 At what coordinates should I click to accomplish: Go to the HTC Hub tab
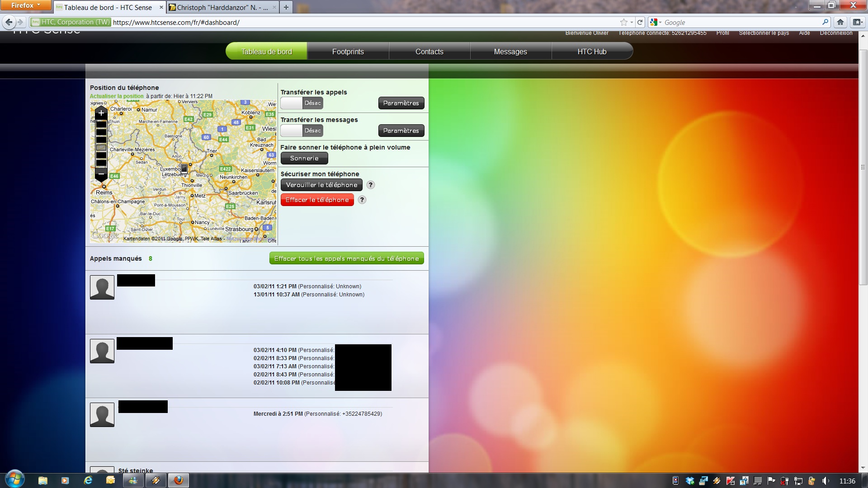(x=592, y=52)
